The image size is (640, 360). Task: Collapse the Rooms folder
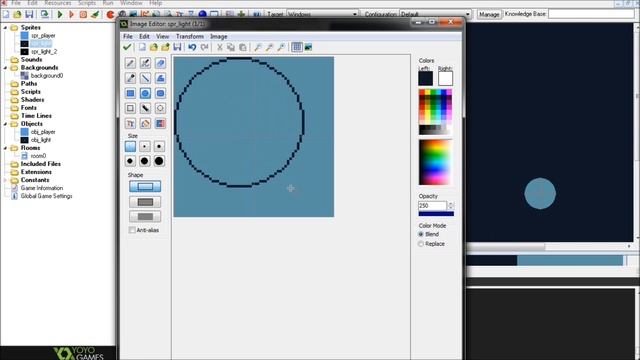pos(5,148)
